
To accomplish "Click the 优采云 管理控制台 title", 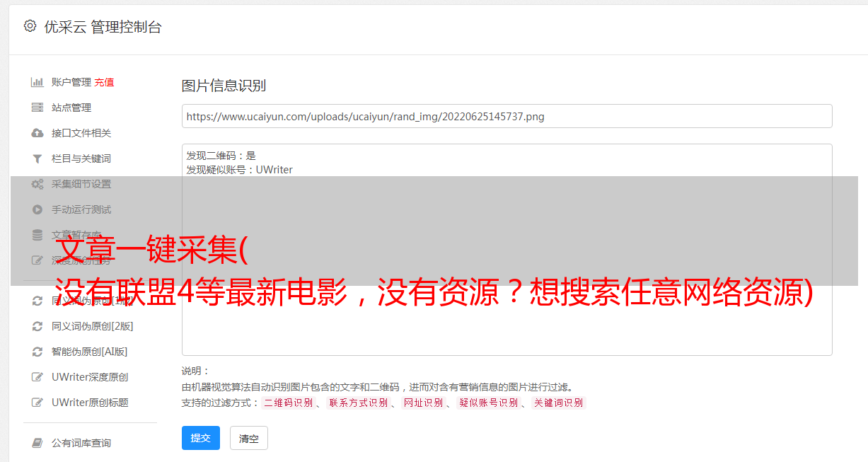I will point(103,27).
